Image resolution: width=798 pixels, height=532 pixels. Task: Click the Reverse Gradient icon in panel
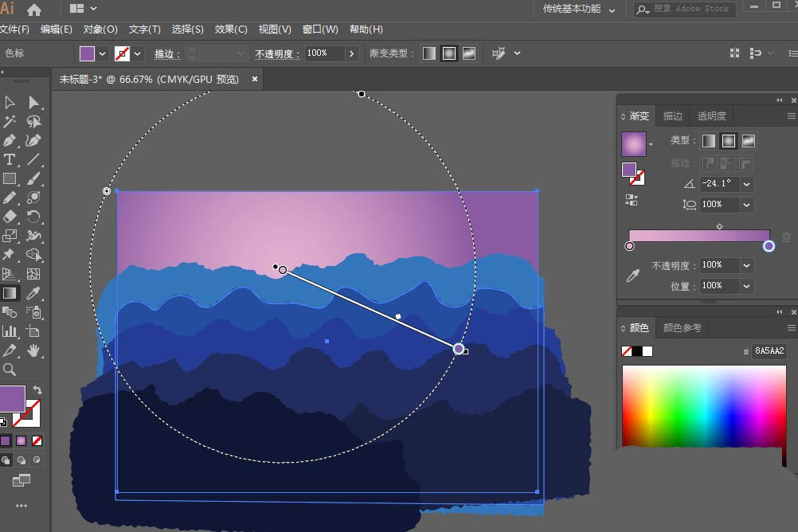632,200
